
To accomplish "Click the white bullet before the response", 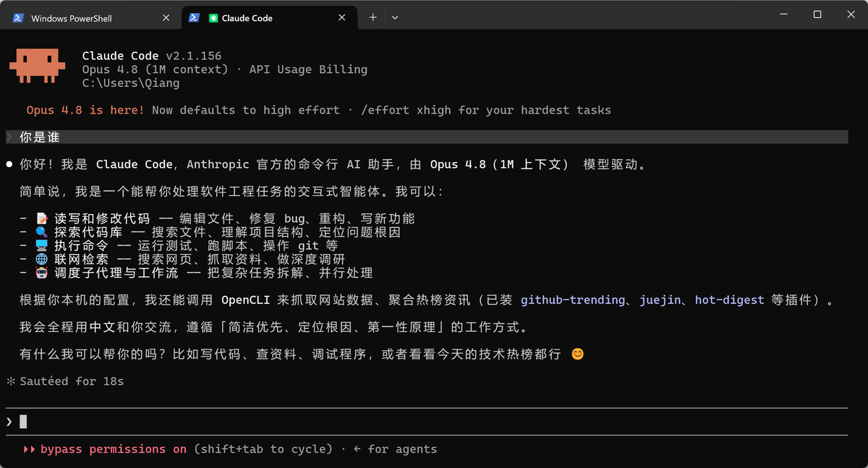I will point(9,165).
